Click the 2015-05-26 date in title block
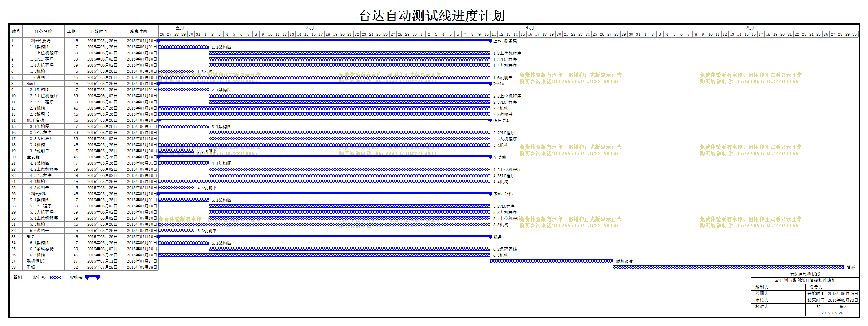 pyautogui.click(x=832, y=313)
